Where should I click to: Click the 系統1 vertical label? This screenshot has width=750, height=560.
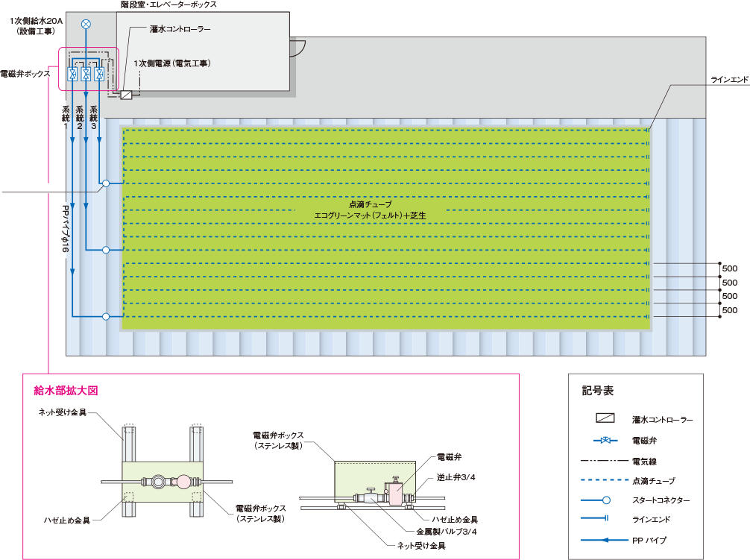(x=66, y=118)
